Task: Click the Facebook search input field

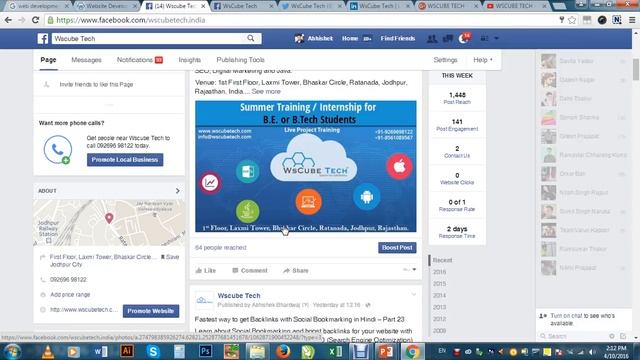Action: (x=149, y=38)
